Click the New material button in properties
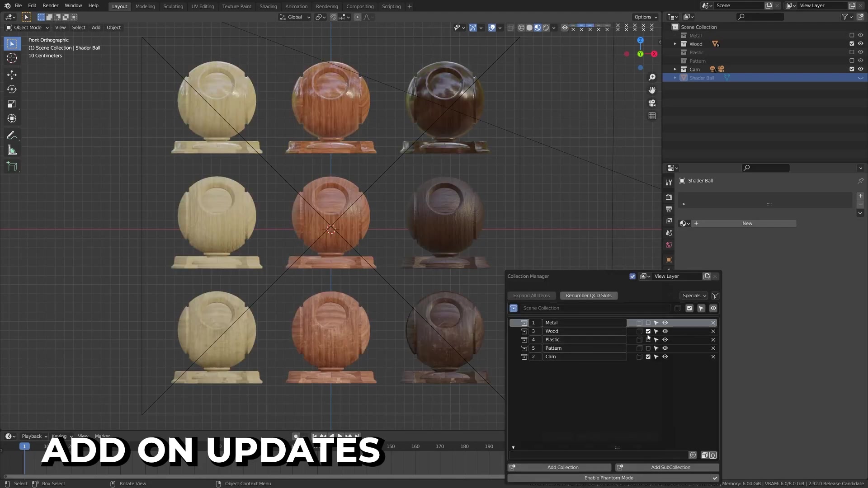 click(747, 223)
